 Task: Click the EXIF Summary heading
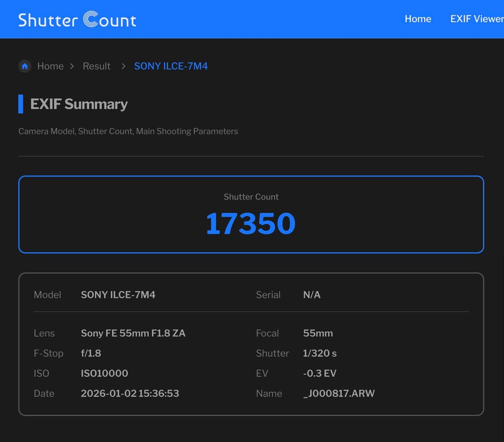click(x=79, y=104)
